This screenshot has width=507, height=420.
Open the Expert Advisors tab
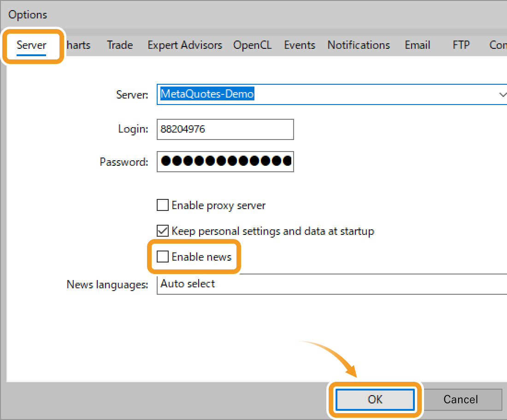pos(185,45)
